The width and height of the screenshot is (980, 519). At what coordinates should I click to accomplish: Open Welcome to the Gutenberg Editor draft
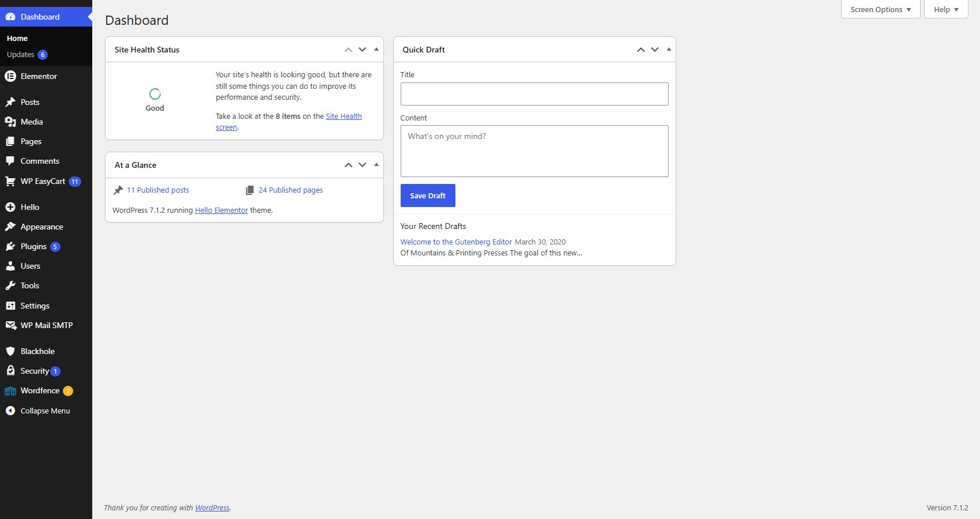[x=456, y=242]
